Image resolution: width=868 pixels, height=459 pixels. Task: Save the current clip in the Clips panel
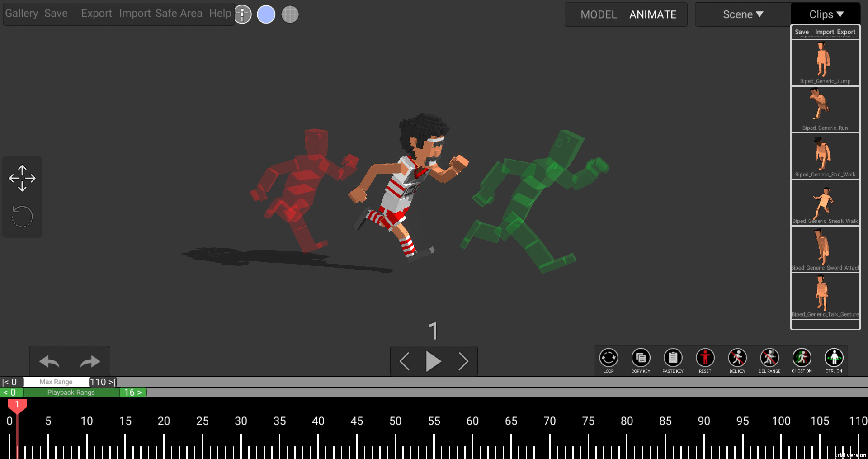802,32
